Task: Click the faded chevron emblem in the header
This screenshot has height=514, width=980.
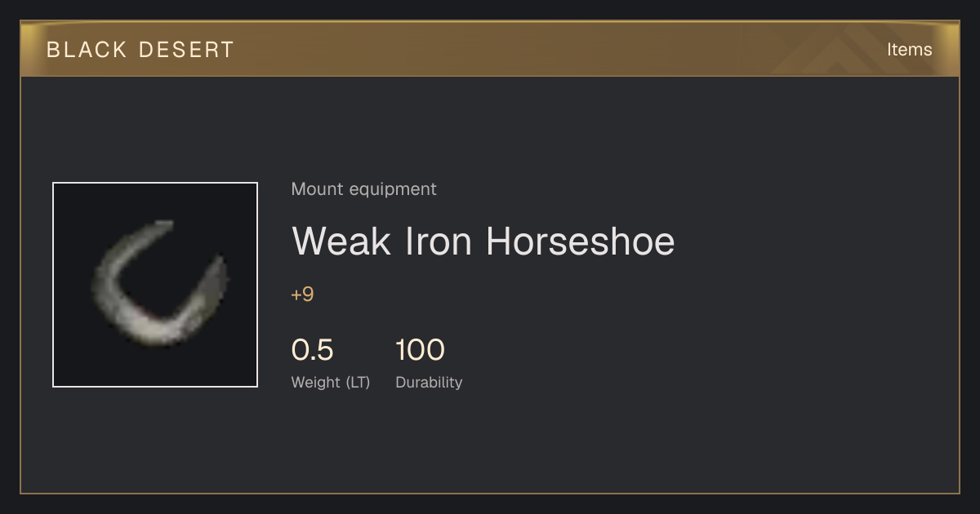Action: click(849, 51)
